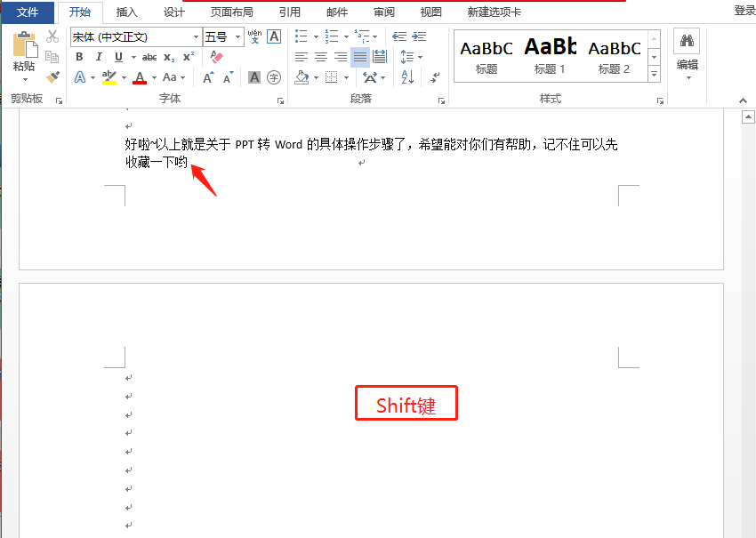The height and width of the screenshot is (538, 756).
Task: Collapse the ribbon with the chevron
Action: [743, 100]
